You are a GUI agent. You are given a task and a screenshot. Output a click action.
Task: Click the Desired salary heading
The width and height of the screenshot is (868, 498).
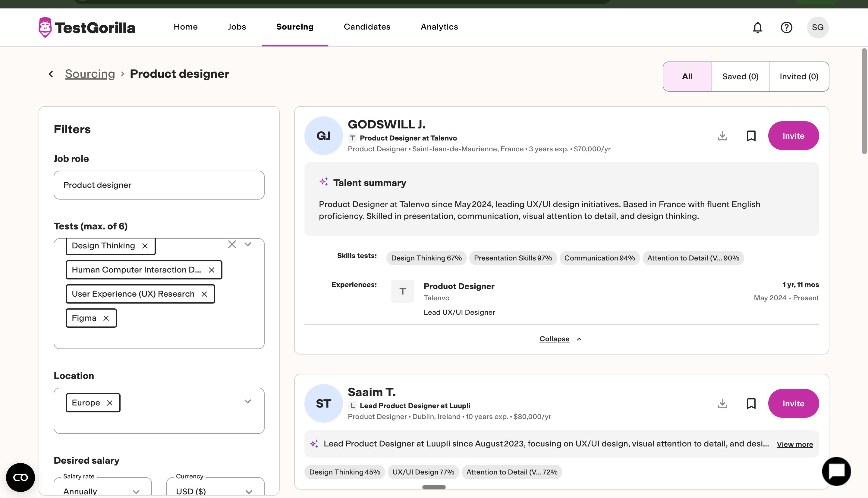86,461
